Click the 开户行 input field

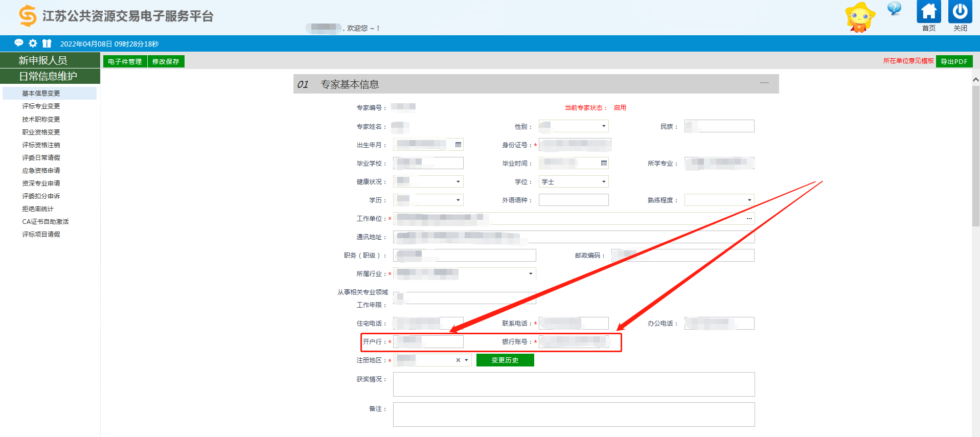tap(428, 341)
